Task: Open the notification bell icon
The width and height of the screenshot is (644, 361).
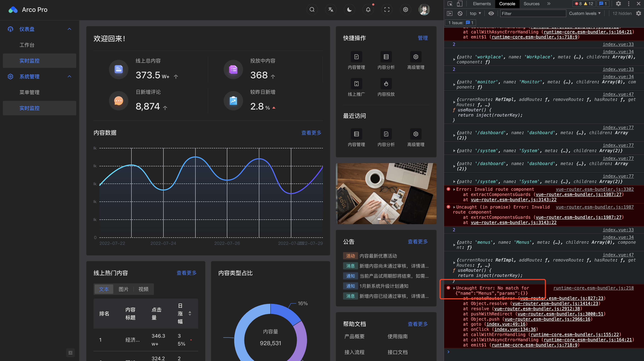Action: 368,10
